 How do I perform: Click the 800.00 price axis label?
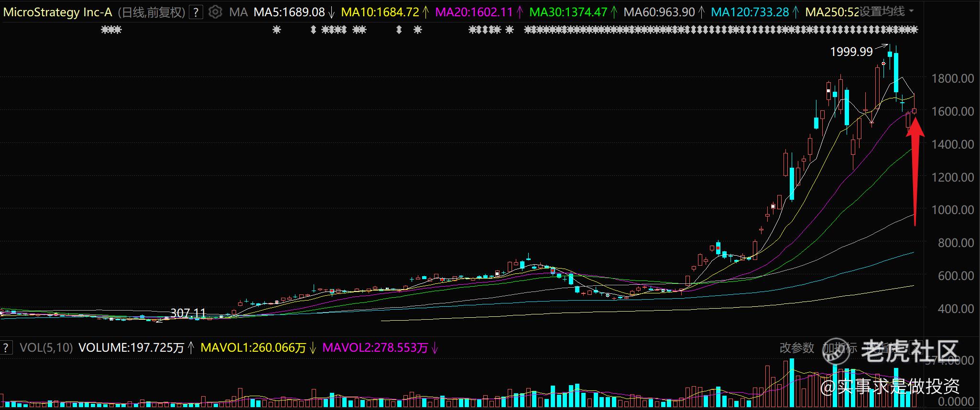(956, 243)
